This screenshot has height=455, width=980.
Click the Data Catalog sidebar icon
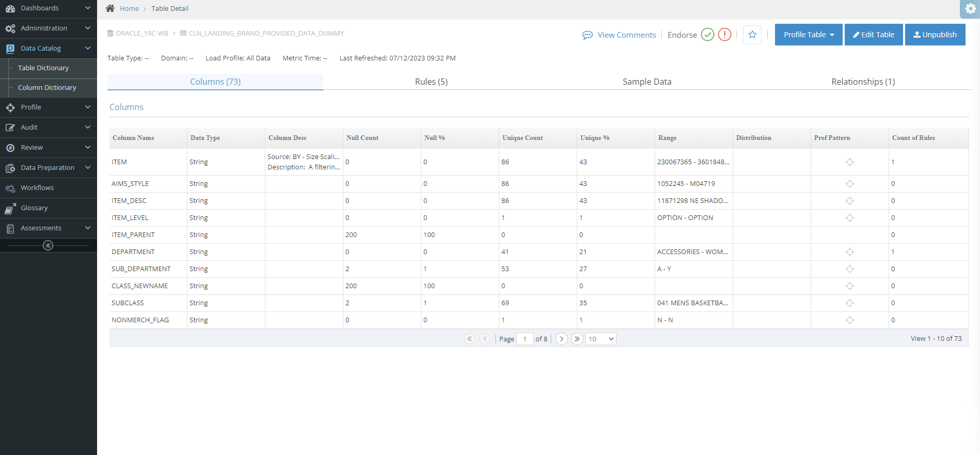point(10,49)
